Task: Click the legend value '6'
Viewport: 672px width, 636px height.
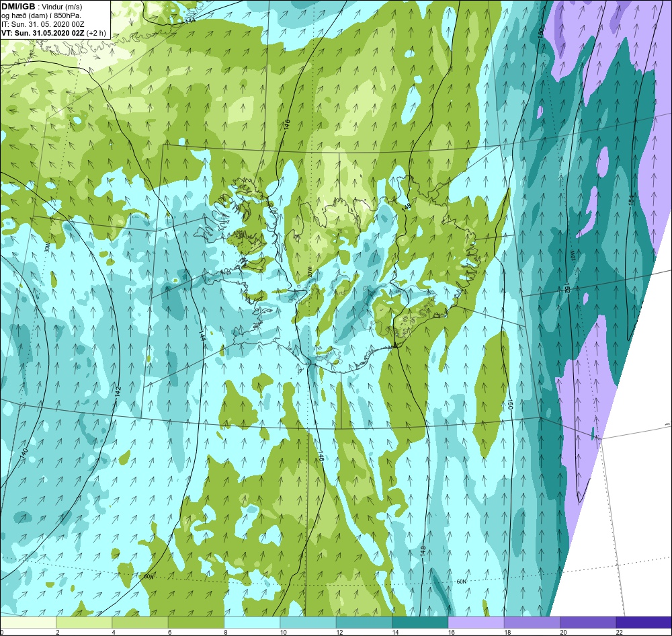Action: click(x=170, y=632)
